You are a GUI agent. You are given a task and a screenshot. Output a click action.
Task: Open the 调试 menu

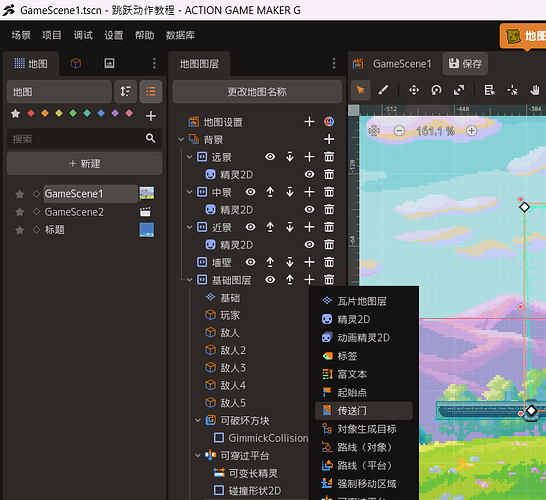[83, 35]
